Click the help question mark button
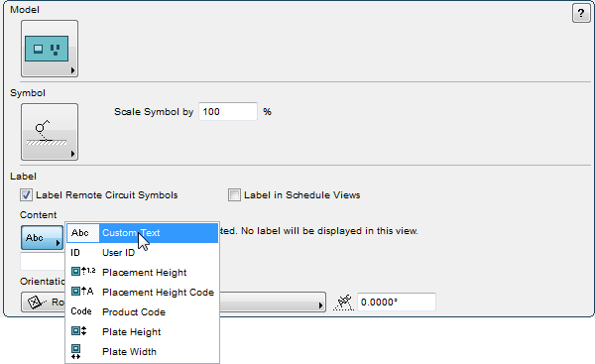The image size is (595, 364). 581,14
